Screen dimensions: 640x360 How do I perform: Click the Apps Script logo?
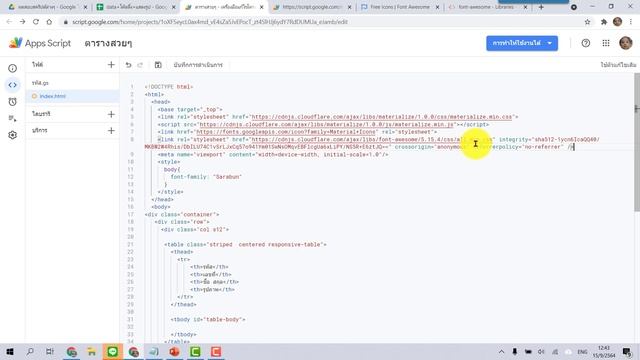40,43
